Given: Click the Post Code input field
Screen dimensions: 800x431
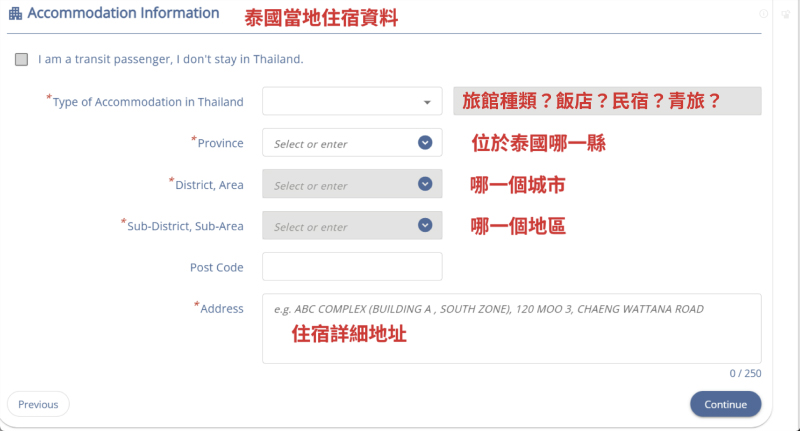Looking at the screenshot, I should click(x=352, y=266).
